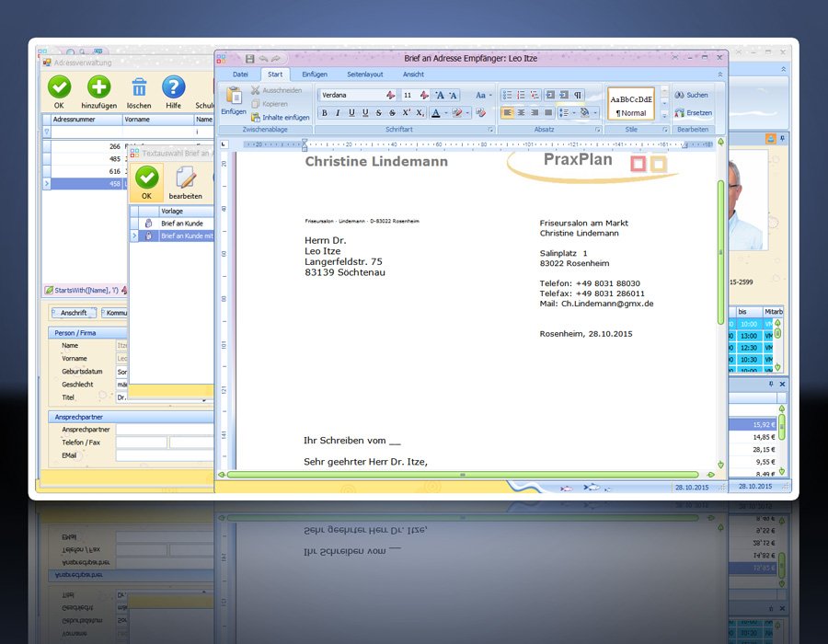
Task: Click the numbered list icon
Action: [x=521, y=95]
